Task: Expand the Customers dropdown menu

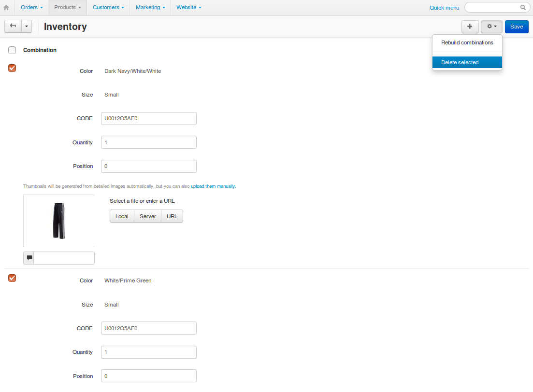Action: pyautogui.click(x=108, y=7)
